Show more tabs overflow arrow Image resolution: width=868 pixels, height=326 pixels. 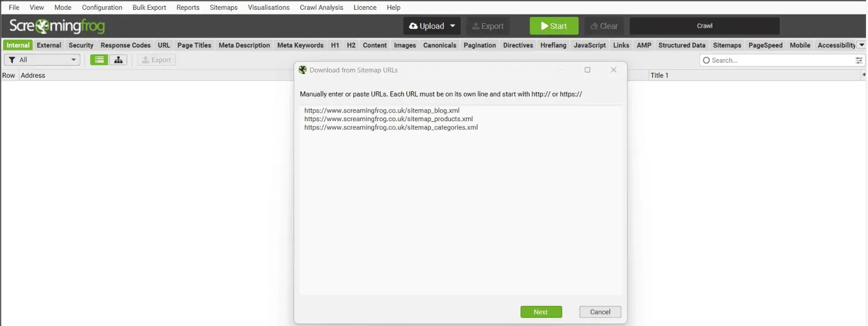point(861,45)
